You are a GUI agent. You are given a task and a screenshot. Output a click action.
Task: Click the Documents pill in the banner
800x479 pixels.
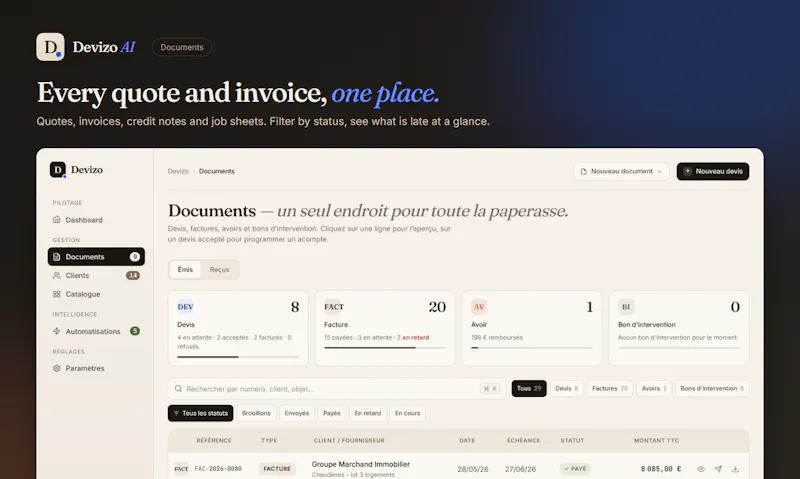click(x=182, y=47)
